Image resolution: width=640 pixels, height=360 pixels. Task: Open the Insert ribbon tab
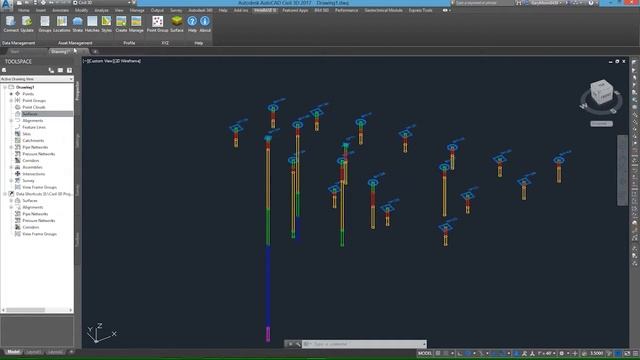40,10
